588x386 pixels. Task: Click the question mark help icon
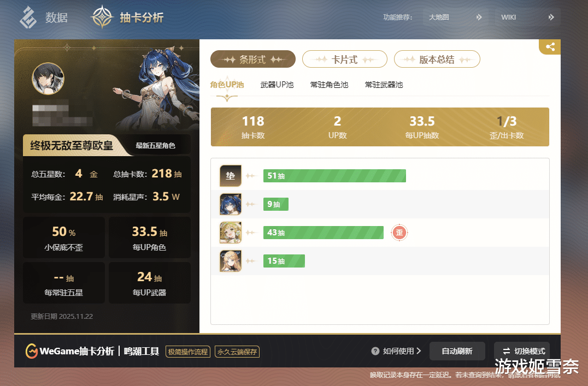point(375,351)
